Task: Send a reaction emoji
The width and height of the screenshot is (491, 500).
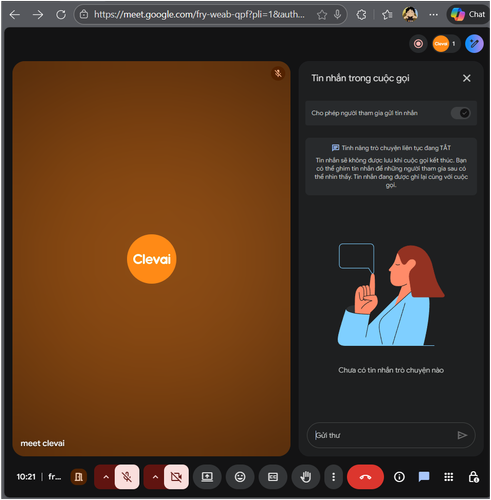Action: (x=240, y=477)
